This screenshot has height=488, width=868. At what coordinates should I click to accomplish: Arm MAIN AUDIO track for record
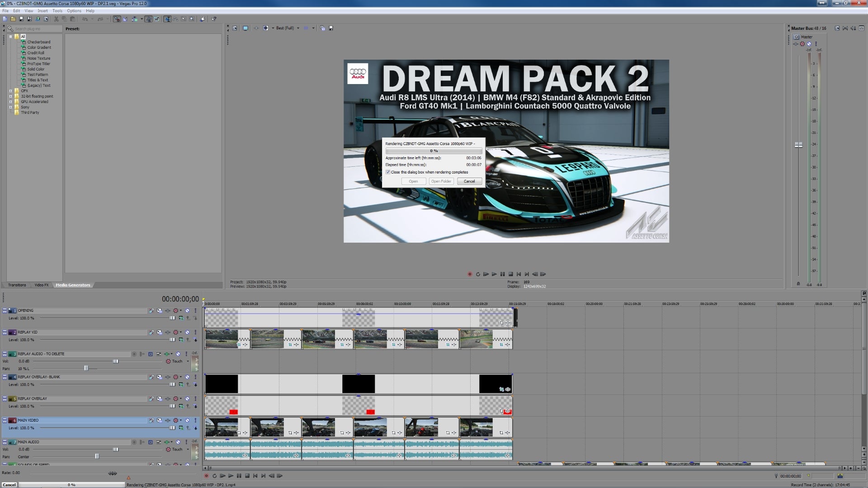(134, 442)
